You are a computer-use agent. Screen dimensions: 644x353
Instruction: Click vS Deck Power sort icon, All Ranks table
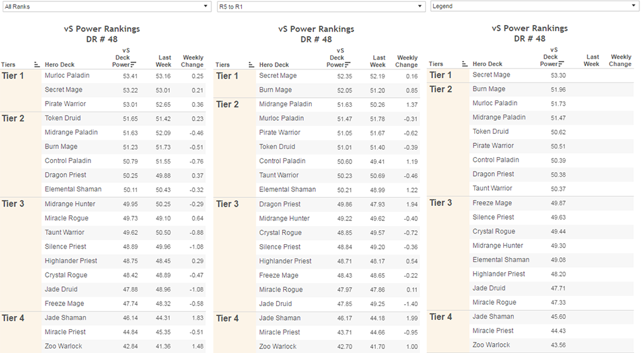click(133, 65)
